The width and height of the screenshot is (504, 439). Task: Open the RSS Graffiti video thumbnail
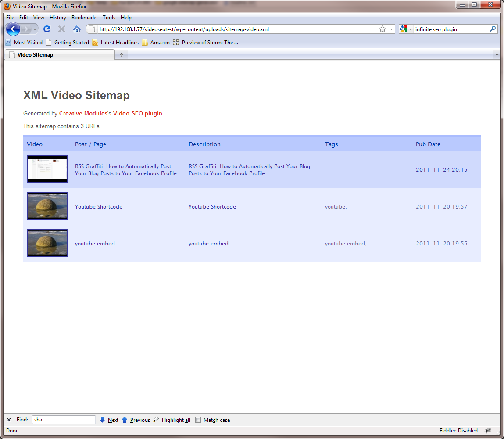[47, 169]
